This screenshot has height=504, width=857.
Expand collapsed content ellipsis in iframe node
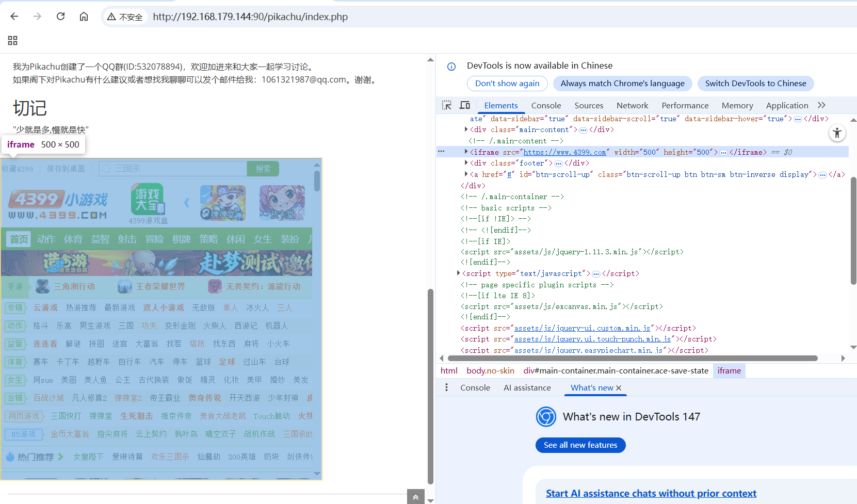[x=723, y=153]
